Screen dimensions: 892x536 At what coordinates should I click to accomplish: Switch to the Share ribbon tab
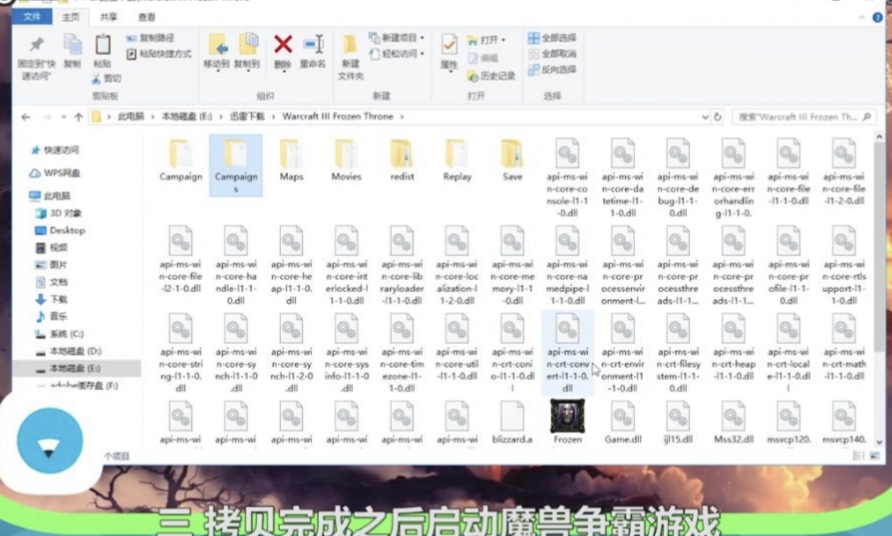(109, 17)
